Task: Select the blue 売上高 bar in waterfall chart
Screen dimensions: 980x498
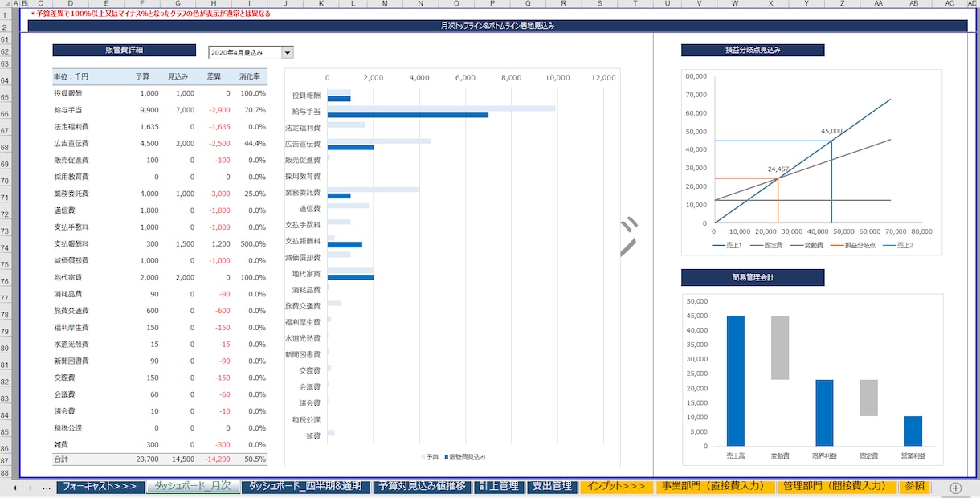Action: pos(736,381)
